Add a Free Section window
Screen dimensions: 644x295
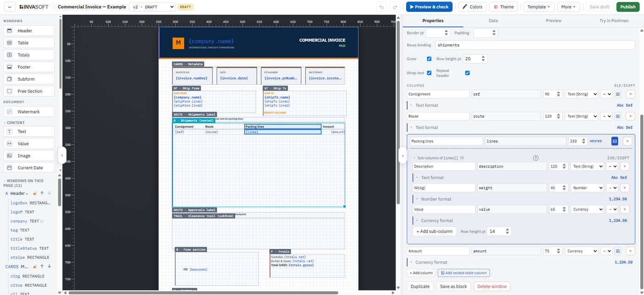click(x=29, y=91)
